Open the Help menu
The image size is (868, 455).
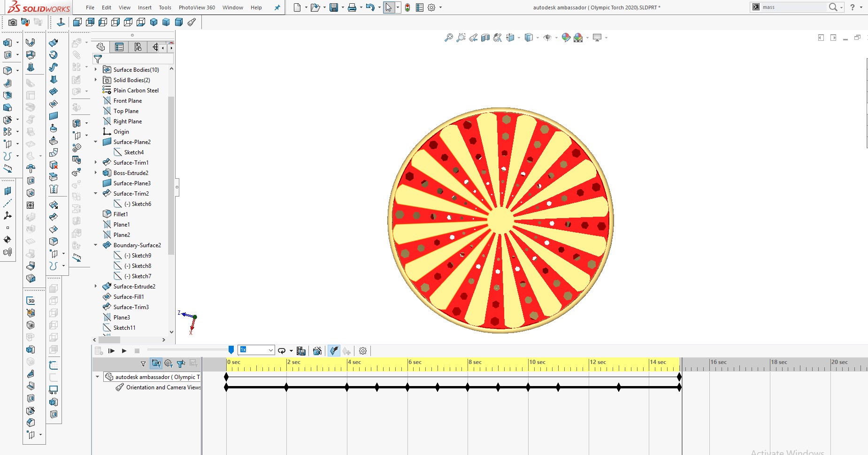coord(256,8)
